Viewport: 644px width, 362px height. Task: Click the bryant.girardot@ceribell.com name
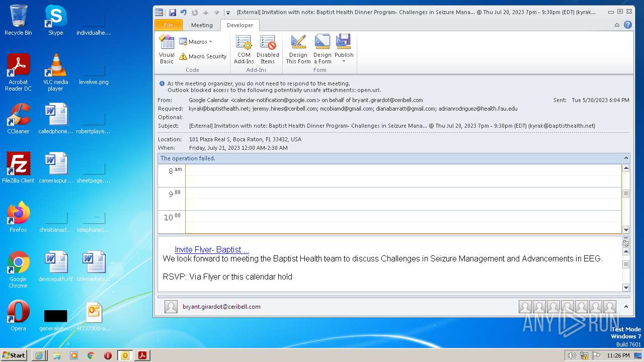[x=221, y=307]
